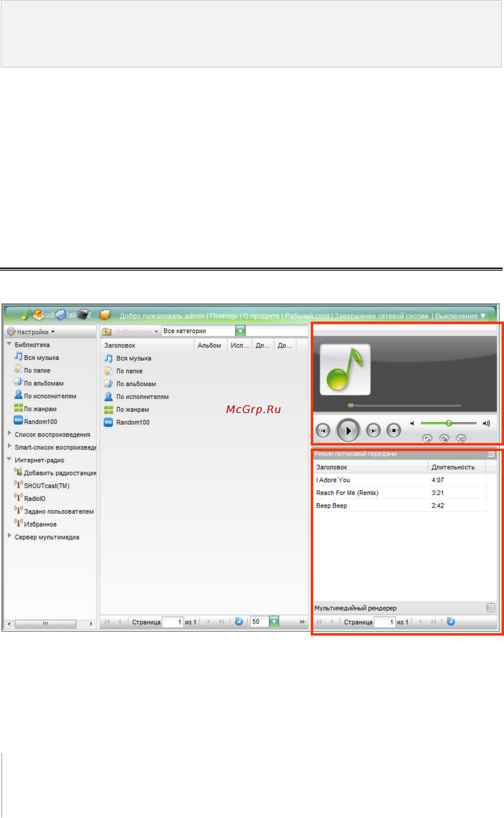Click the search field next to categories
The width and height of the screenshot is (504, 818).
tap(277, 331)
